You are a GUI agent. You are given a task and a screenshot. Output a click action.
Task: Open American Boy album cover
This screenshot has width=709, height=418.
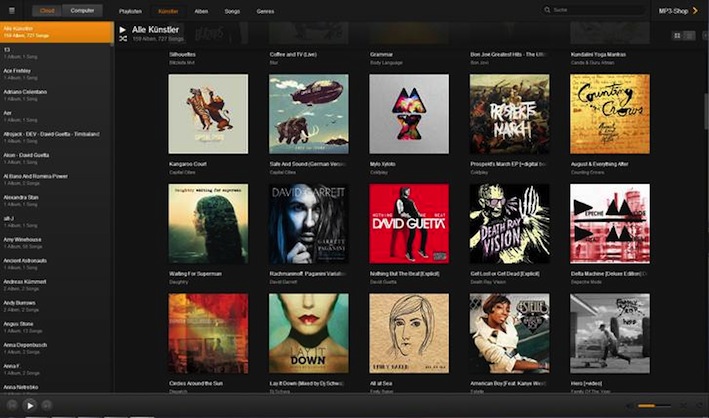(x=510, y=333)
